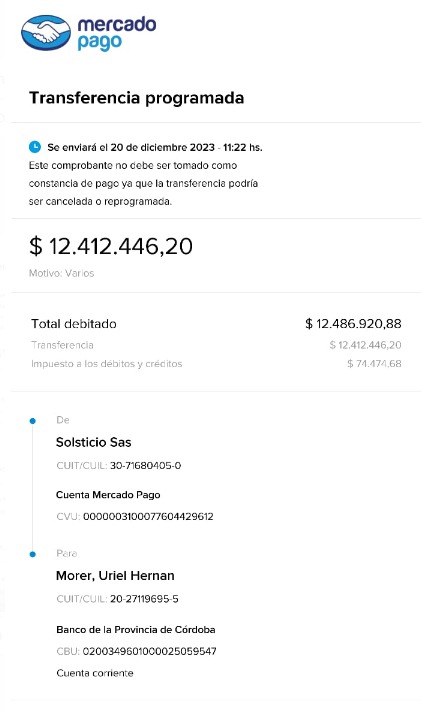Image resolution: width=421 pixels, height=711 pixels.
Task: Click the blue dot beside De
Action: (x=33, y=421)
